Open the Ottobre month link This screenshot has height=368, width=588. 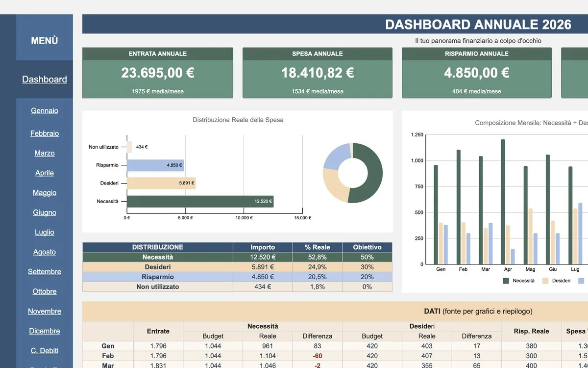45,291
